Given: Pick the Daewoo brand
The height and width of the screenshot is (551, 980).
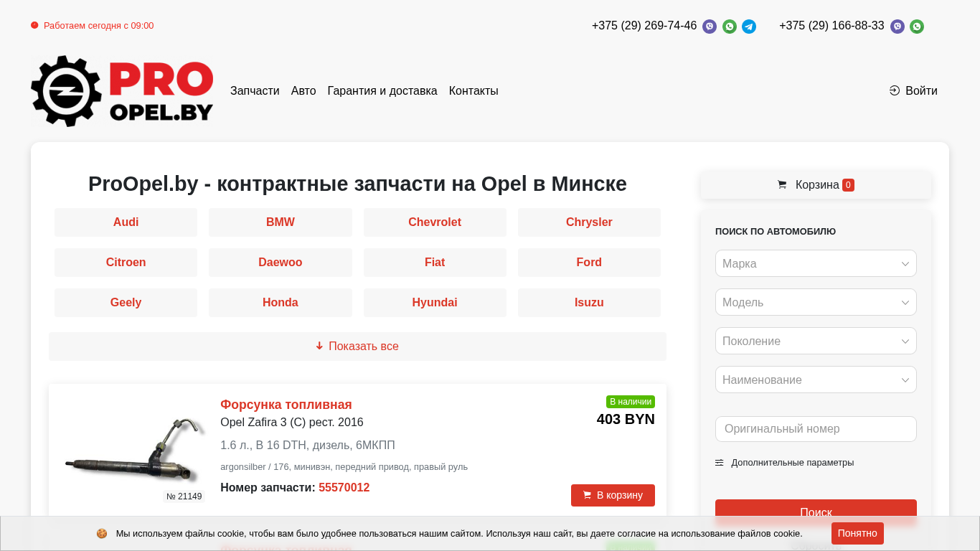Looking at the screenshot, I should 281,263.
